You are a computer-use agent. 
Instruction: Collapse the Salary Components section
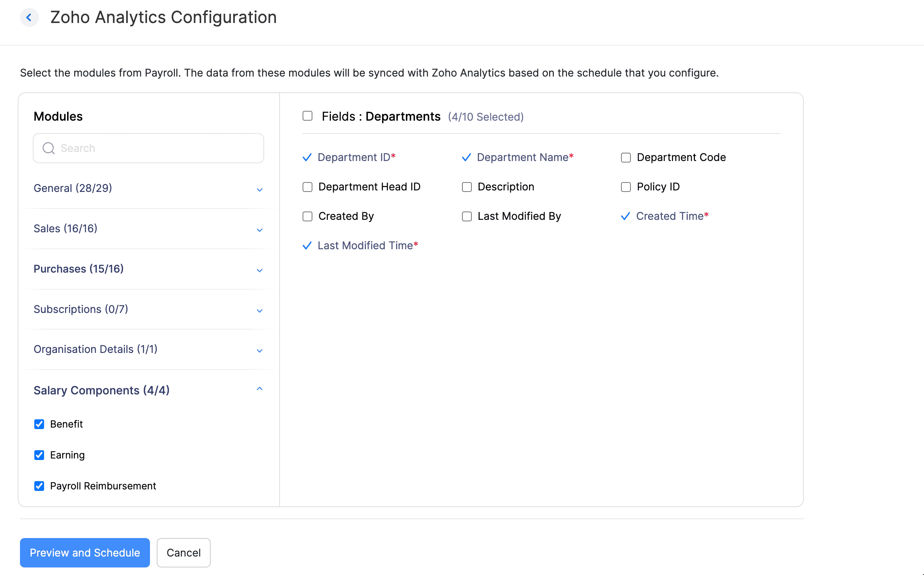[x=260, y=389]
